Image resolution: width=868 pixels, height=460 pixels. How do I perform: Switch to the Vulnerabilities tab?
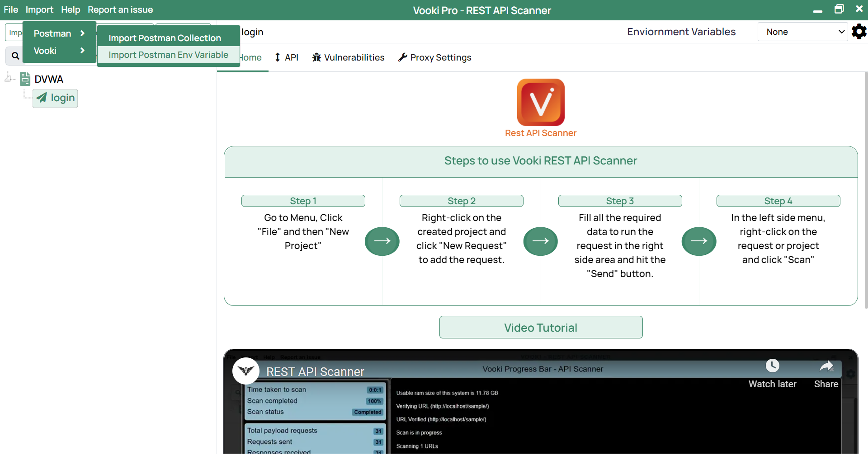(348, 57)
